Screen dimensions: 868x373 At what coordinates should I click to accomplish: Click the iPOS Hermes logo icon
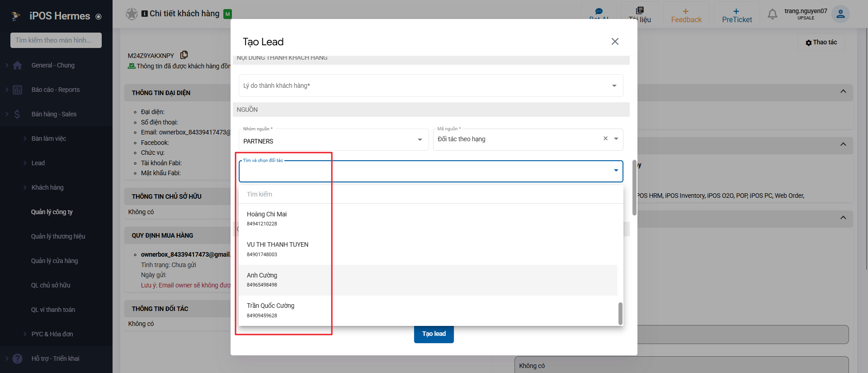16,16
